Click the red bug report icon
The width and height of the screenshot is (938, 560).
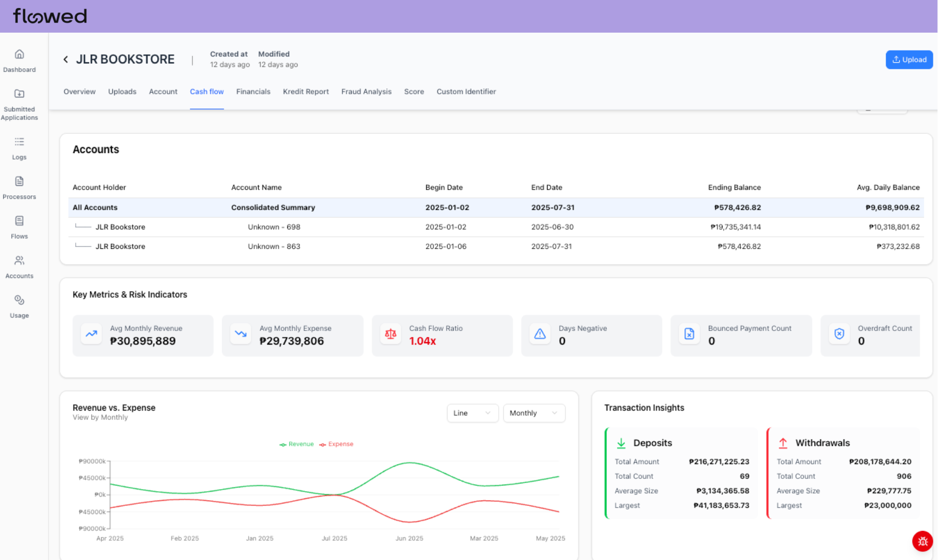[922, 541]
